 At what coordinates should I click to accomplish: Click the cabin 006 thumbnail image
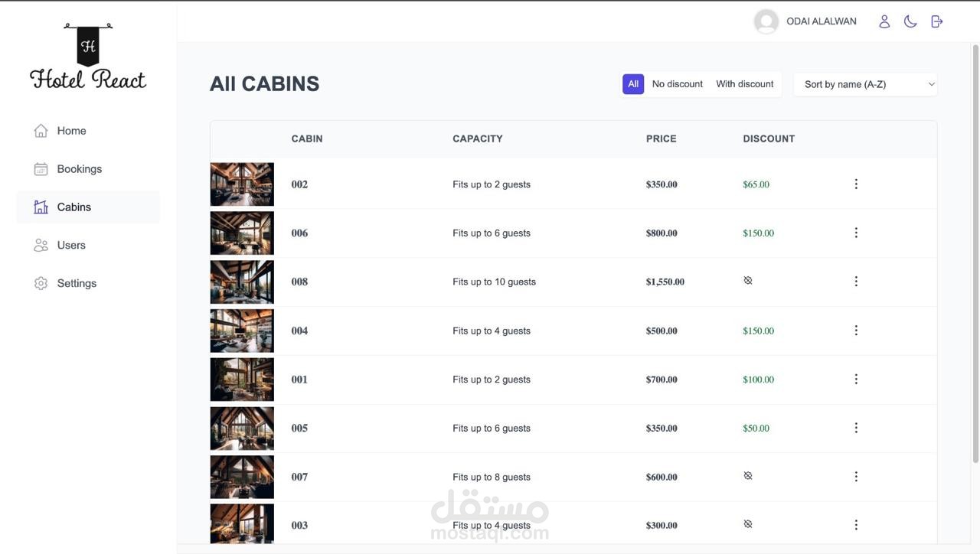[242, 233]
